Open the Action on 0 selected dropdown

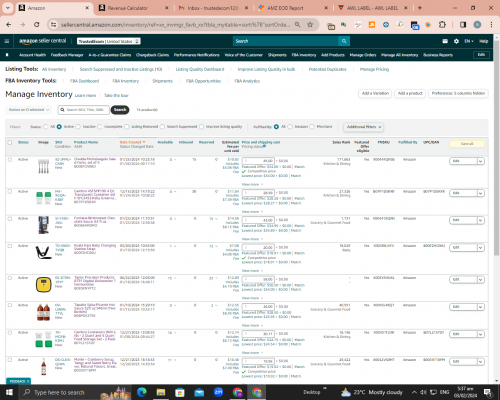pos(28,110)
